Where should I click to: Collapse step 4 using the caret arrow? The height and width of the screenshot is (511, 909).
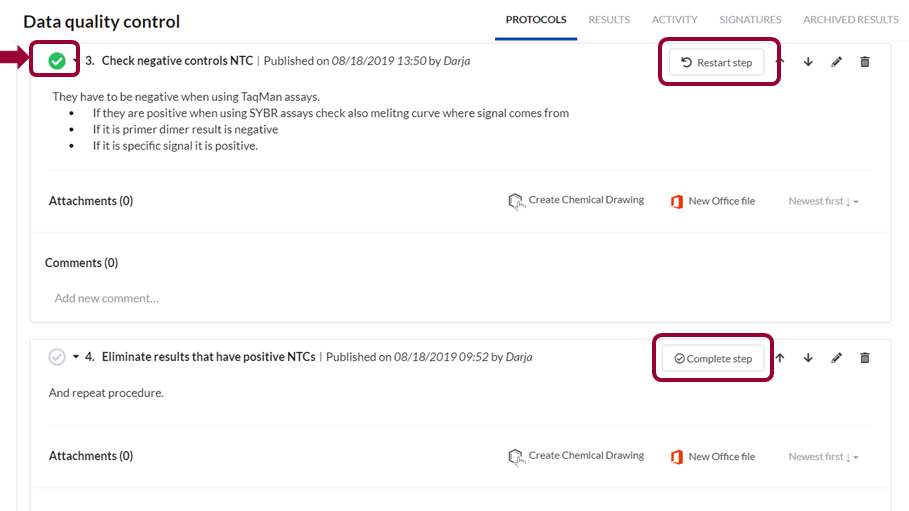tap(76, 357)
